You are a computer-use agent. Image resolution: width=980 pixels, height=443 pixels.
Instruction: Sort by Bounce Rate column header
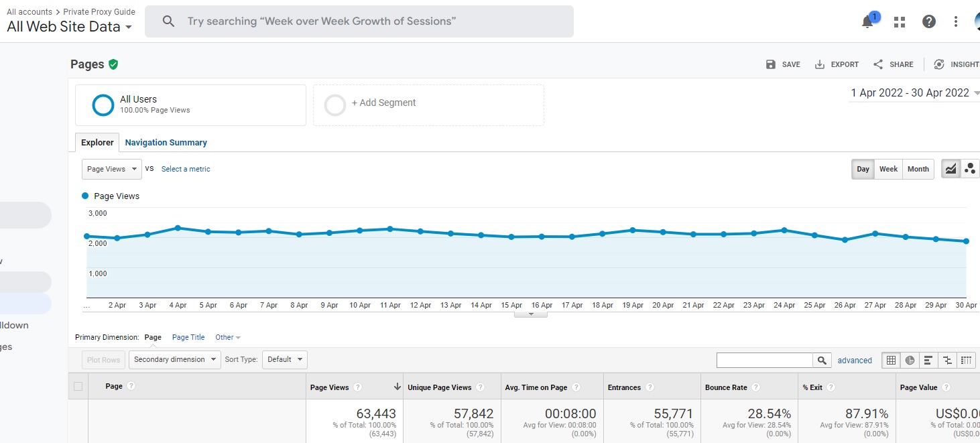click(726, 387)
